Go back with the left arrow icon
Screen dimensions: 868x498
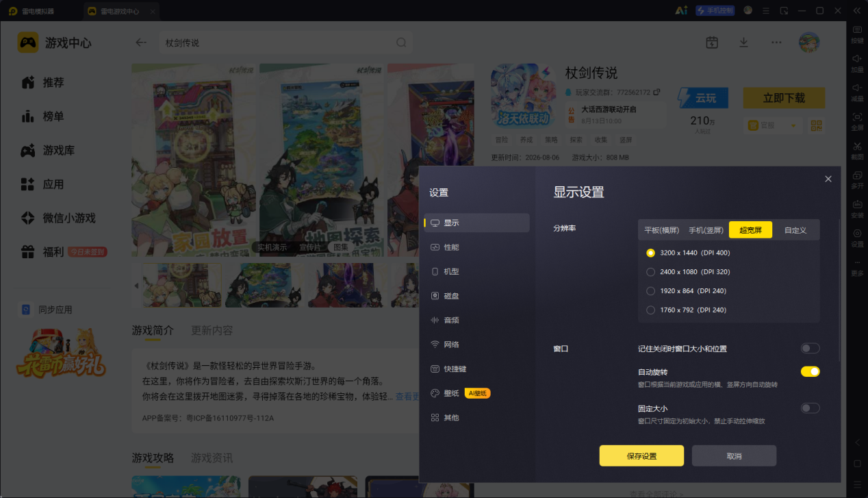pyautogui.click(x=141, y=42)
